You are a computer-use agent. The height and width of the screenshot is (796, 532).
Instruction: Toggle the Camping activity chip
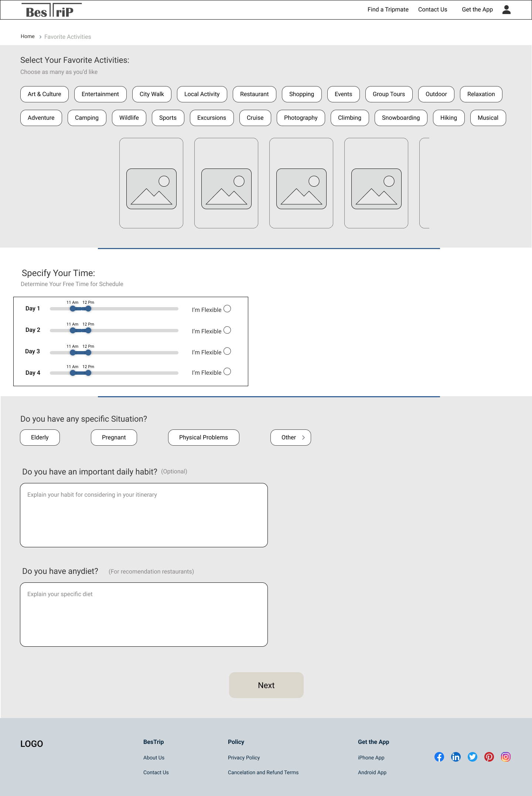click(87, 118)
